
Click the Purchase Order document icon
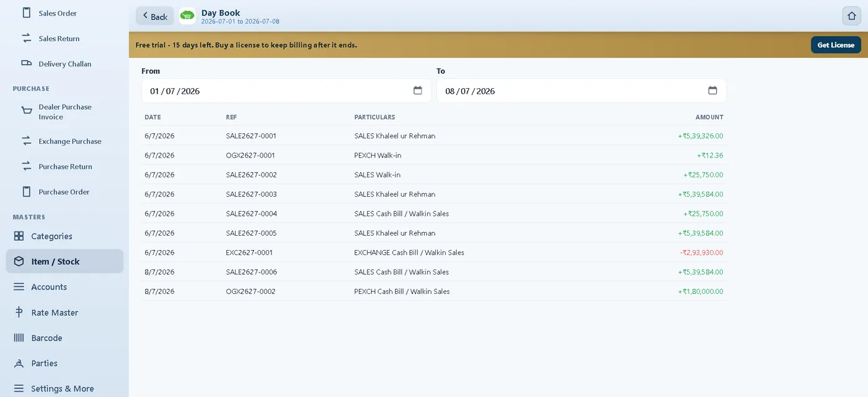click(x=26, y=192)
